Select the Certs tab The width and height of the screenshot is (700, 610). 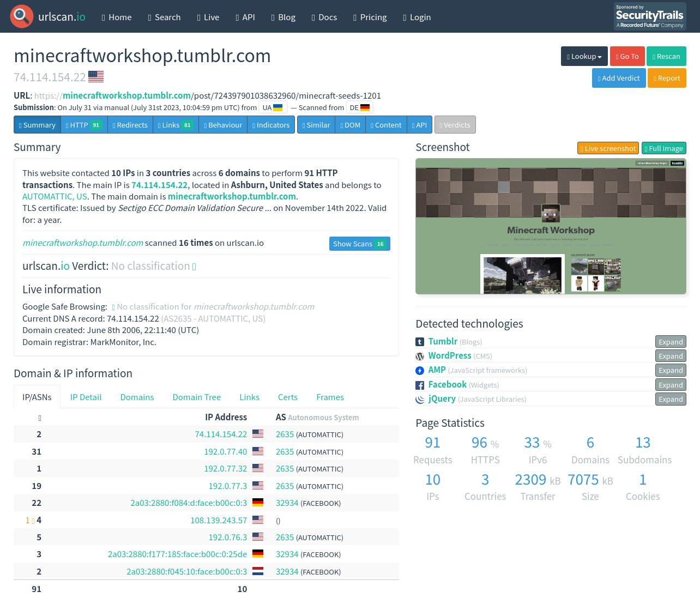point(288,397)
